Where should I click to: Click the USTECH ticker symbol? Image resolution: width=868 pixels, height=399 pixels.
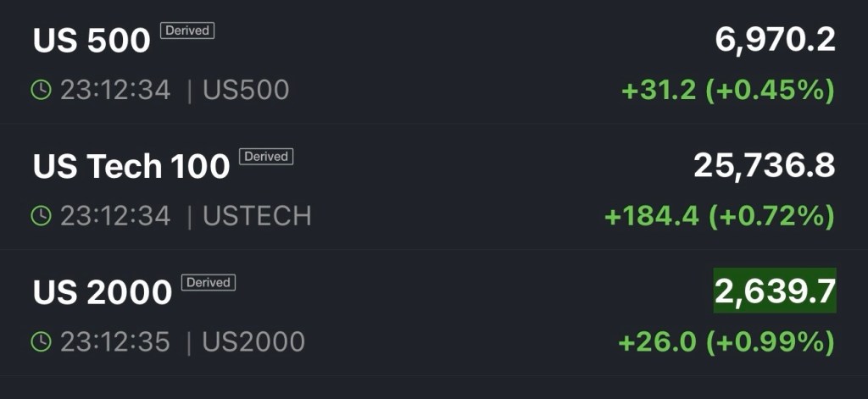coord(257,216)
